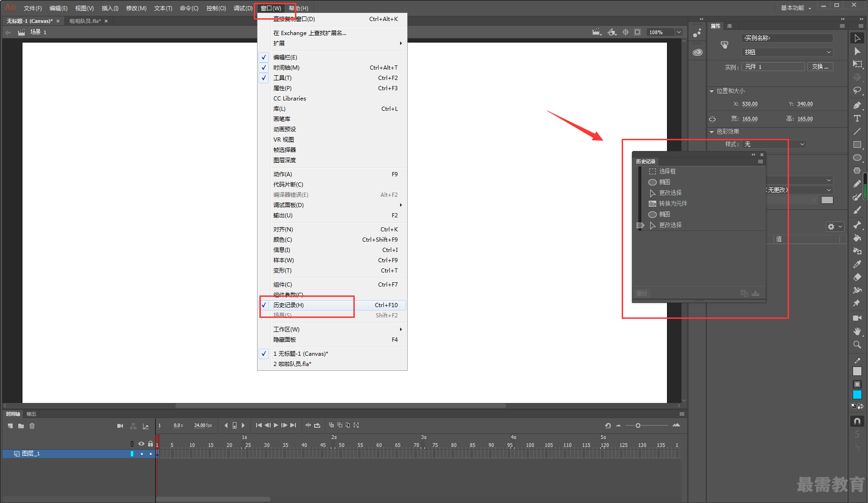The image size is (868, 503).
Task: Collapse the 位置和大小 section
Action: [x=712, y=91]
